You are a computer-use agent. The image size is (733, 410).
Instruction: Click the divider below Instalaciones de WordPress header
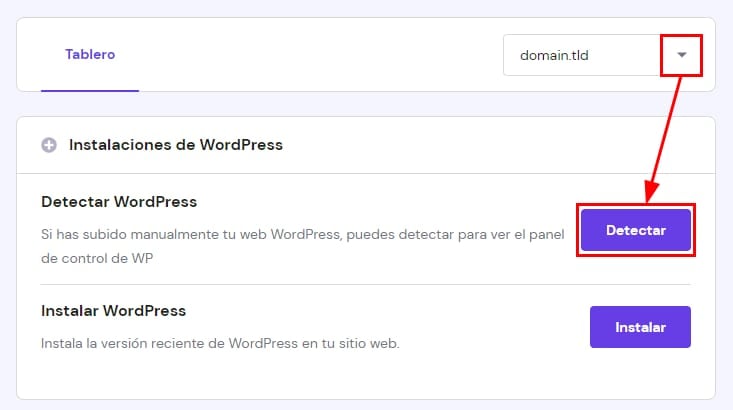(366, 173)
